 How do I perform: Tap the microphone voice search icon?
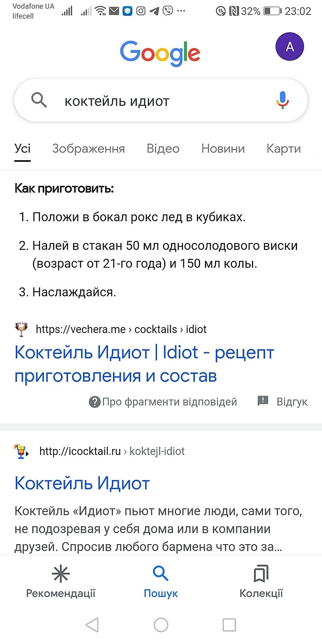283,100
